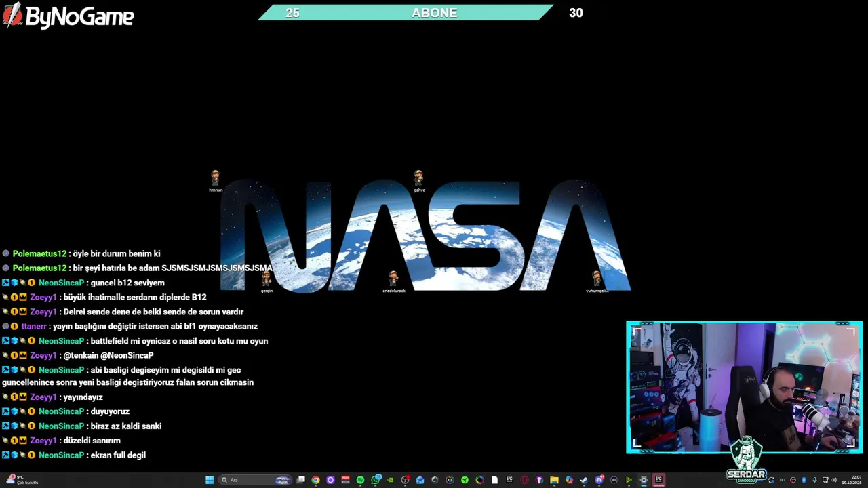Open Microsoft Copilot from the taskbar
The height and width of the screenshot is (488, 868).
point(569,480)
